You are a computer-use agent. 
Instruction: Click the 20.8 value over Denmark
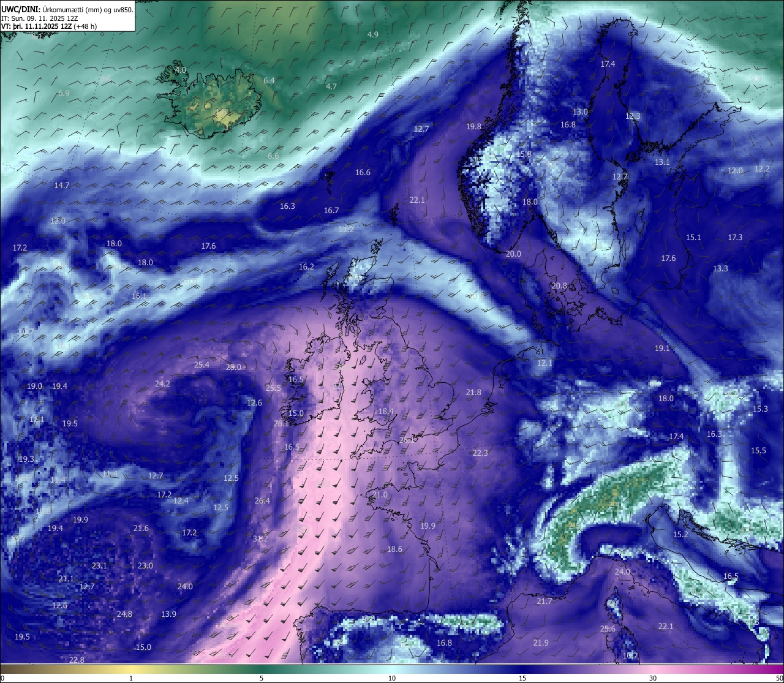(559, 286)
